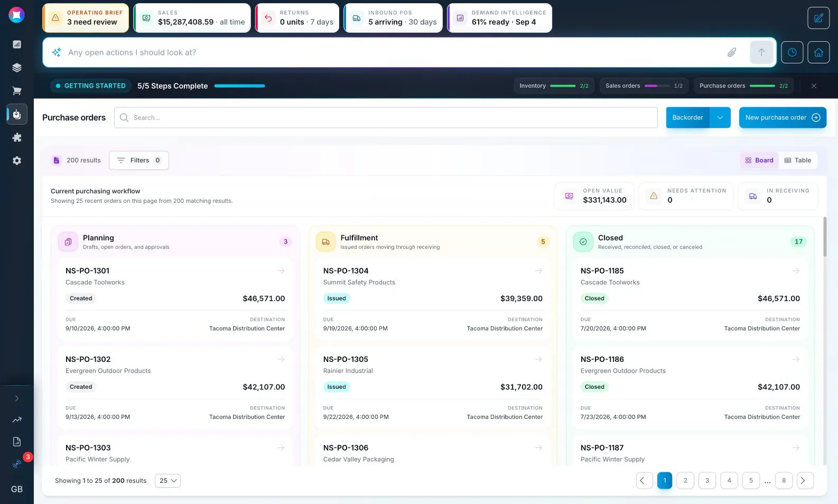This screenshot has height=504, width=838.
Task: Open the Inventory 2/2 progress pill
Action: pyautogui.click(x=554, y=86)
